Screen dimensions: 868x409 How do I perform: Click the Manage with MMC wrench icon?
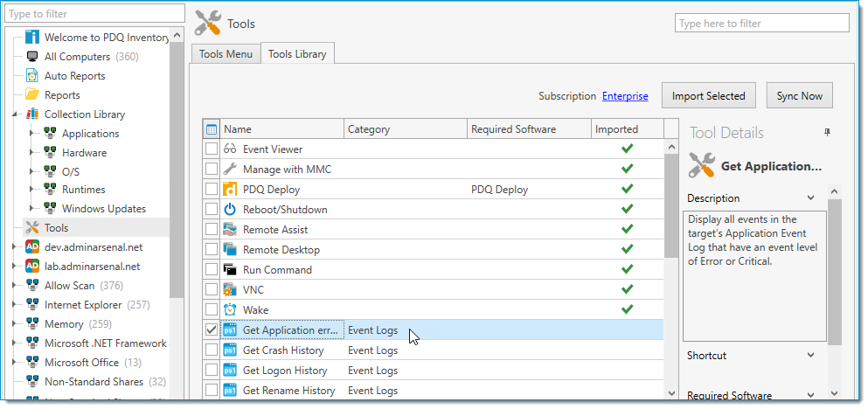230,170
